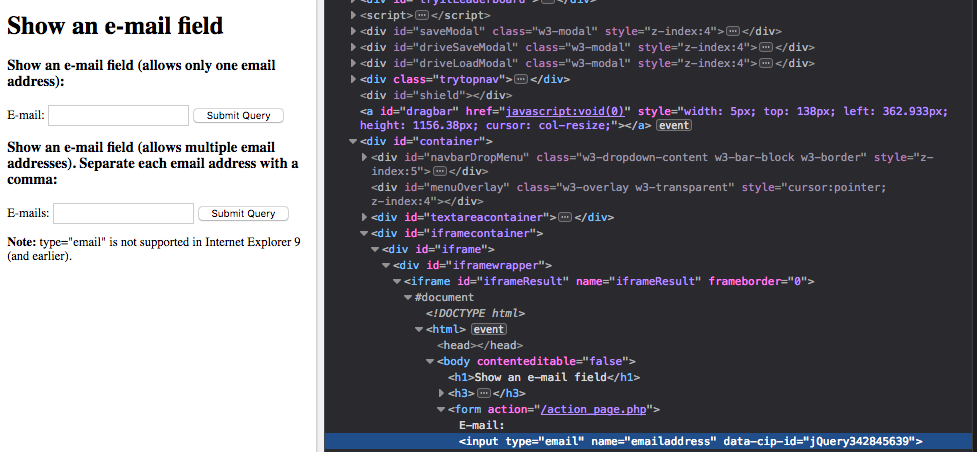Click the 'allows only one email address' subheading
Screen dimensions: 977x452
click(x=141, y=74)
